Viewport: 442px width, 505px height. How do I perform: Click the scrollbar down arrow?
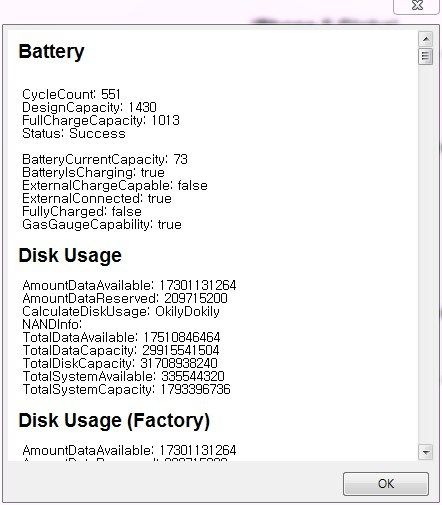(426, 452)
